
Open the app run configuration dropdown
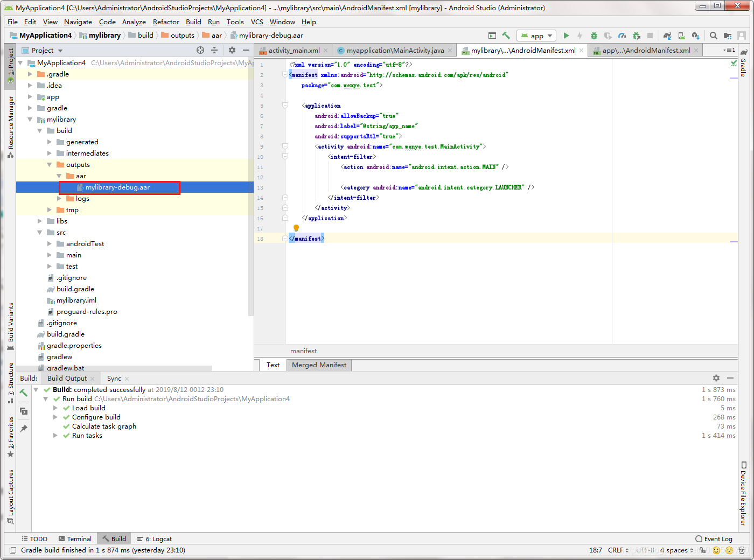tap(536, 36)
